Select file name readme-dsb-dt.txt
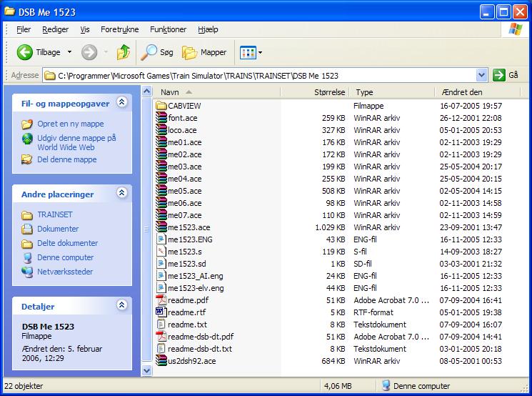The width and height of the screenshot is (532, 396). click(x=200, y=349)
